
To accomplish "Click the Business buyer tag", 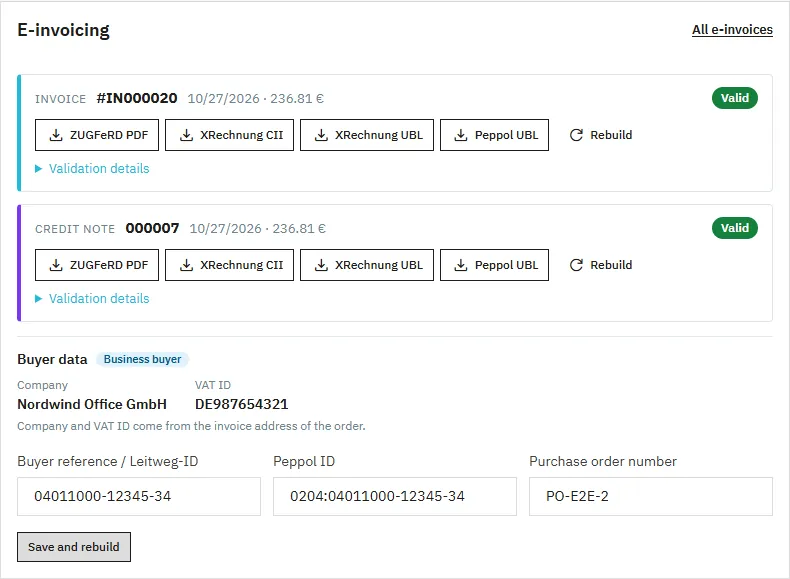I will (x=142, y=359).
